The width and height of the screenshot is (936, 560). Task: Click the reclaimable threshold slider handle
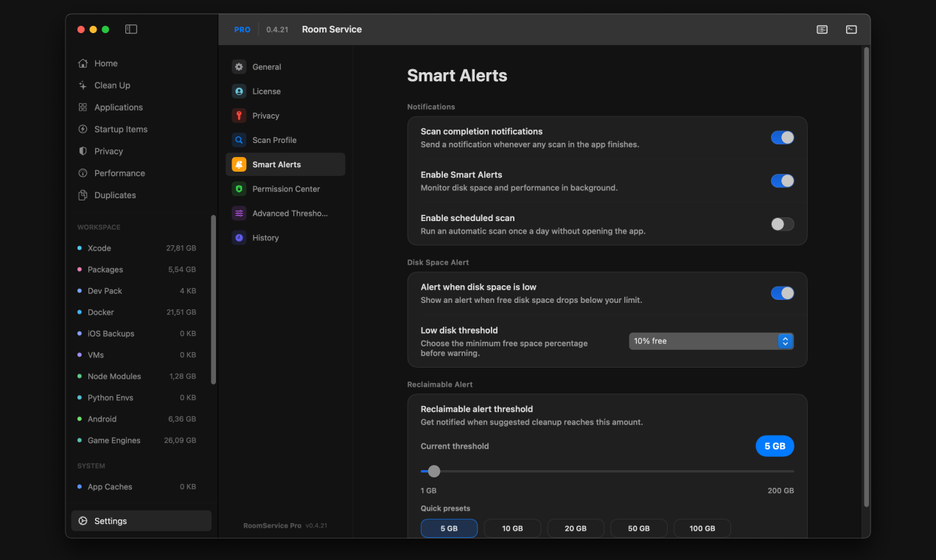tap(434, 472)
